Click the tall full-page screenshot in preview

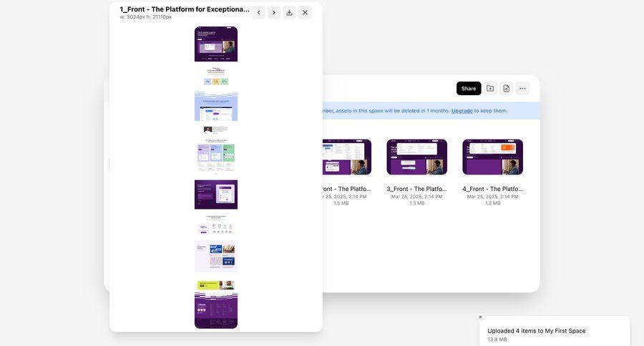click(216, 177)
